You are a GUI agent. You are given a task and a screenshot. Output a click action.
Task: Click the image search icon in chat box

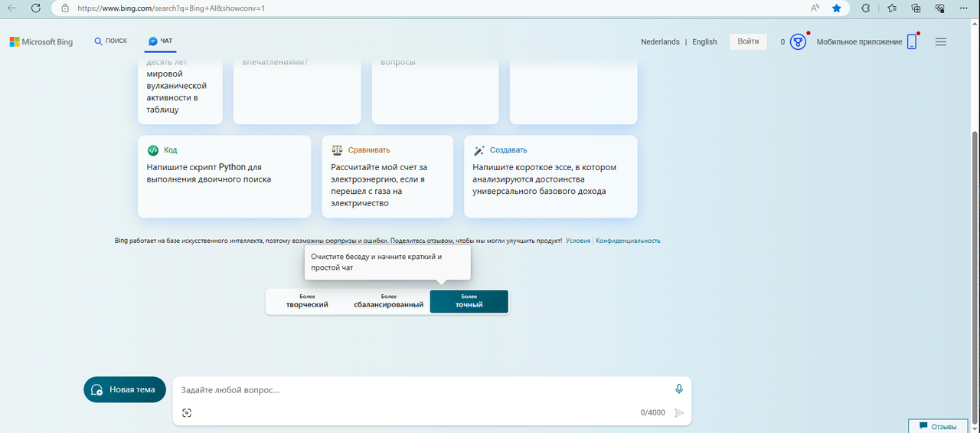[187, 413]
